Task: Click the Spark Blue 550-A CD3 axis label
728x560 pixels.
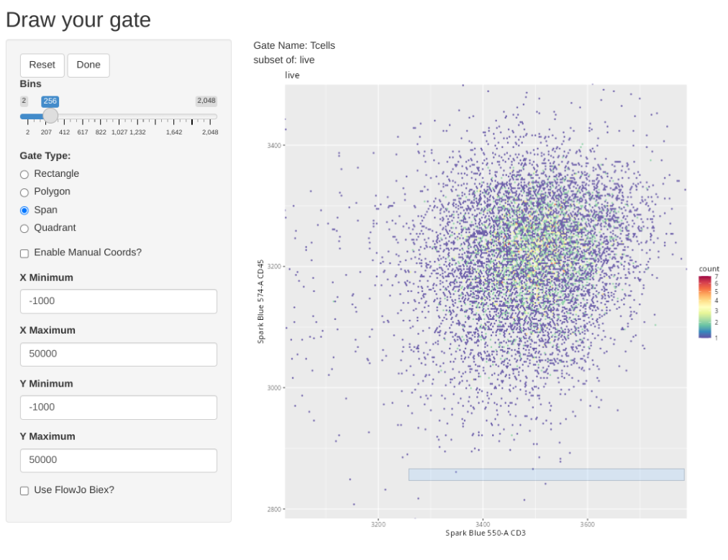Action: [486, 533]
